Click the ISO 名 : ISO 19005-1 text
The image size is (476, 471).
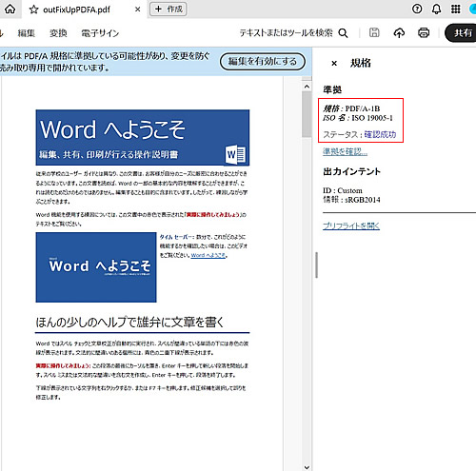[358, 118]
